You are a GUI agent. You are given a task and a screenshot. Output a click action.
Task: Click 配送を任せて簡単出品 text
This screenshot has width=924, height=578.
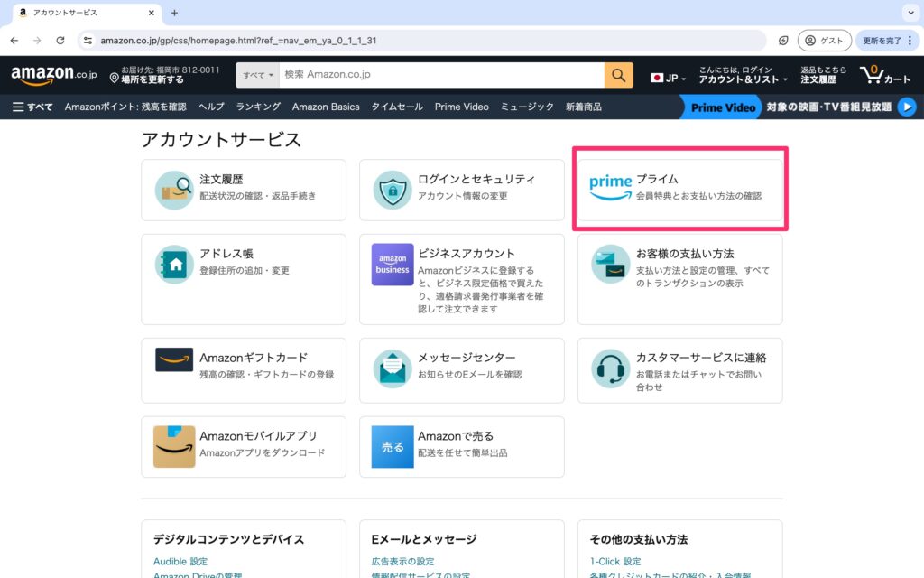coord(463,452)
